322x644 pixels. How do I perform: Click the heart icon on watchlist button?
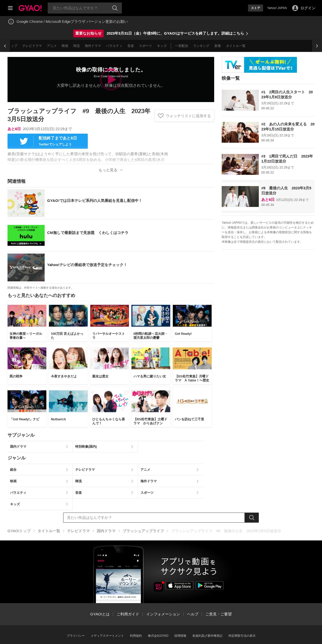160,116
